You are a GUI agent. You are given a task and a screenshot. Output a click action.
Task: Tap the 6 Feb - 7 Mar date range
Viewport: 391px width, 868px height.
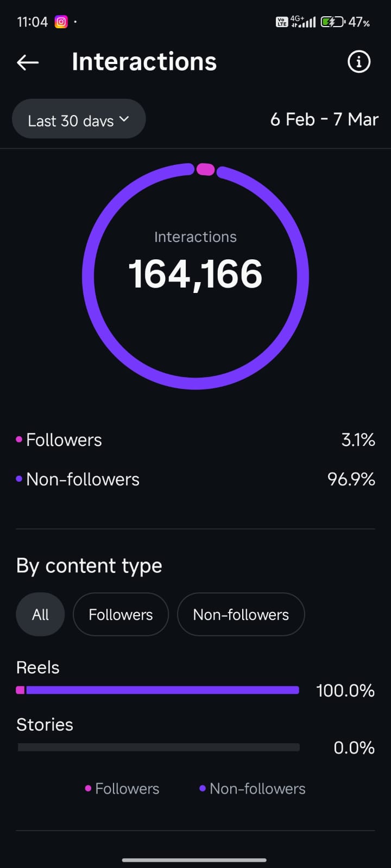click(324, 119)
